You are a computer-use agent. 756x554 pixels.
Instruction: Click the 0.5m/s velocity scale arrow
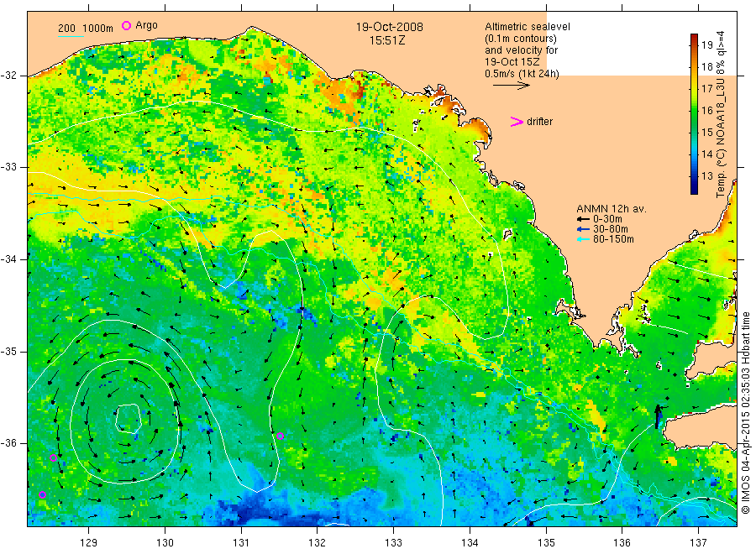[511, 86]
